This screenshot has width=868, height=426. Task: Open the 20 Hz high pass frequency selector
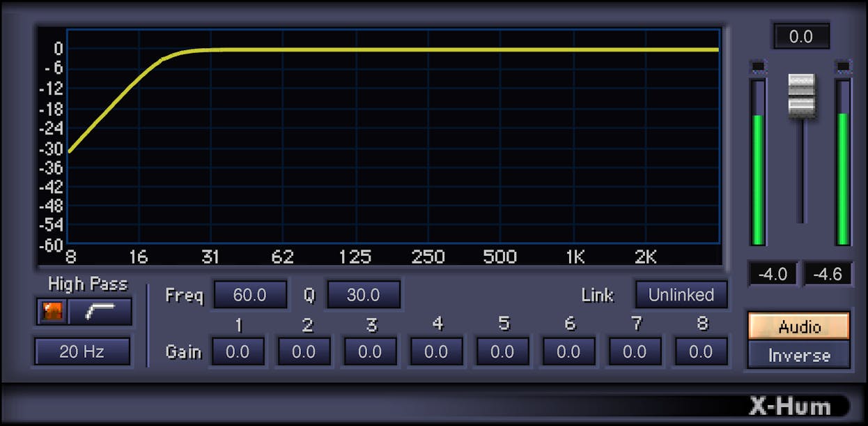pyautogui.click(x=82, y=351)
